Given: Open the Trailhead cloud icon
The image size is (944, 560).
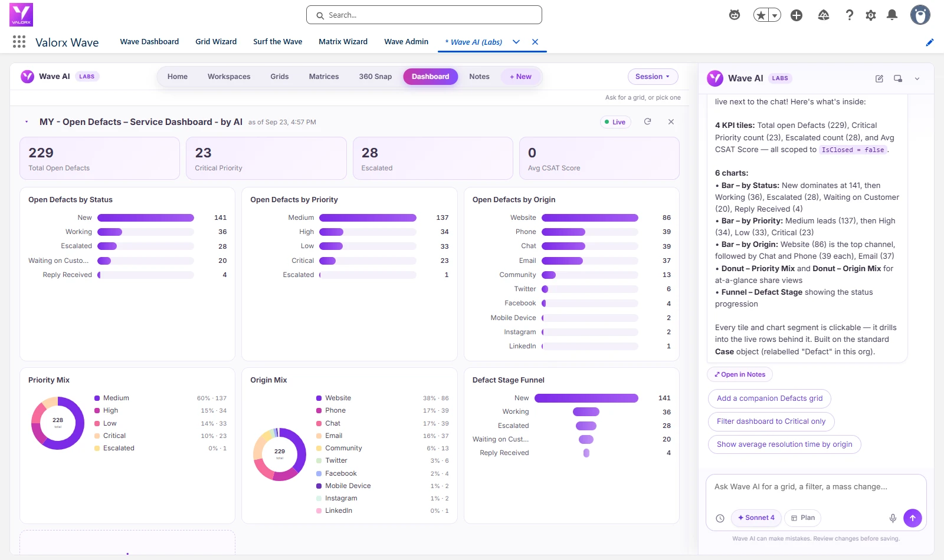Looking at the screenshot, I should pyautogui.click(x=824, y=15).
